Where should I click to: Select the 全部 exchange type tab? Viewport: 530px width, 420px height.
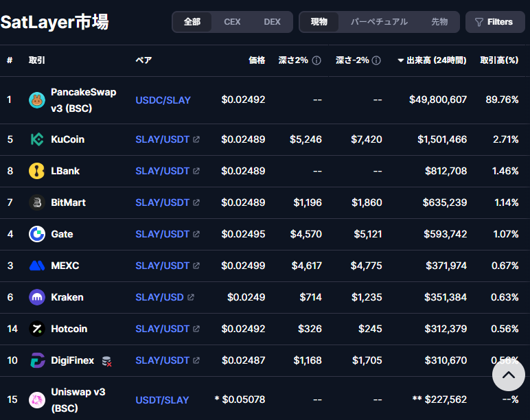(x=192, y=22)
